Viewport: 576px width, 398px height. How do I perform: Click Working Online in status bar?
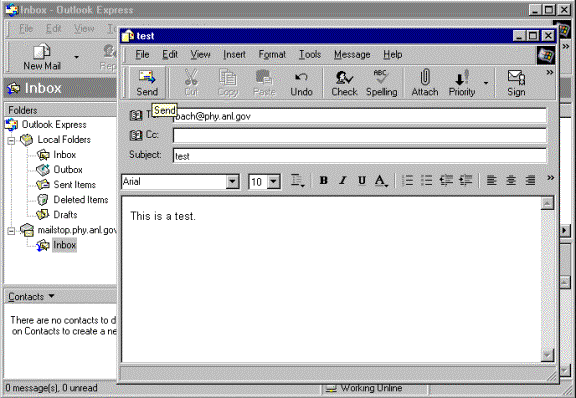click(x=371, y=388)
